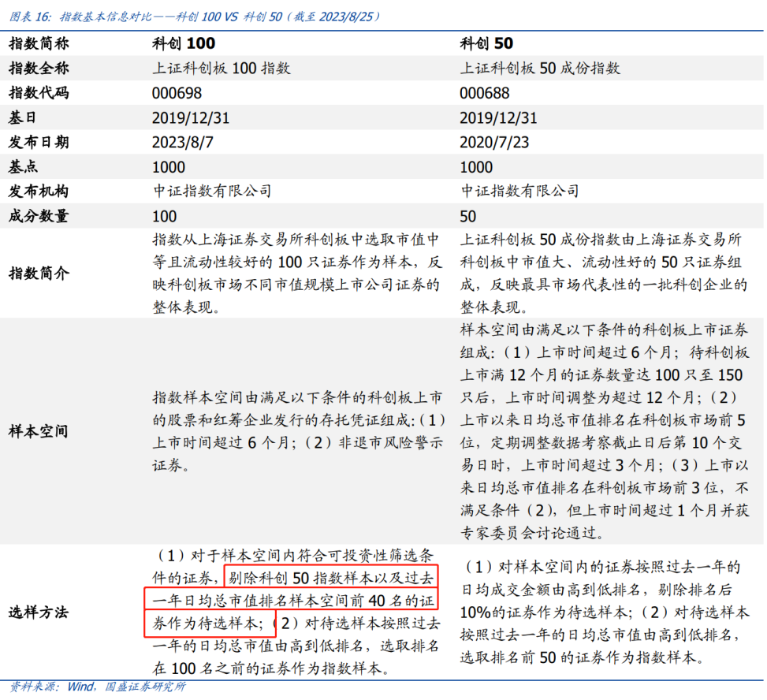Select the 指数简称 row label

pyautogui.click(x=39, y=43)
